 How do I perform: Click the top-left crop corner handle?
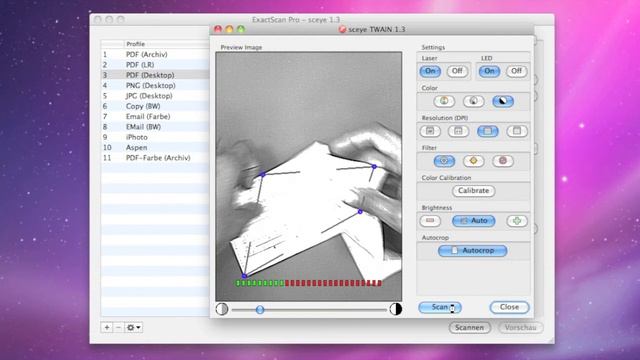(263, 175)
